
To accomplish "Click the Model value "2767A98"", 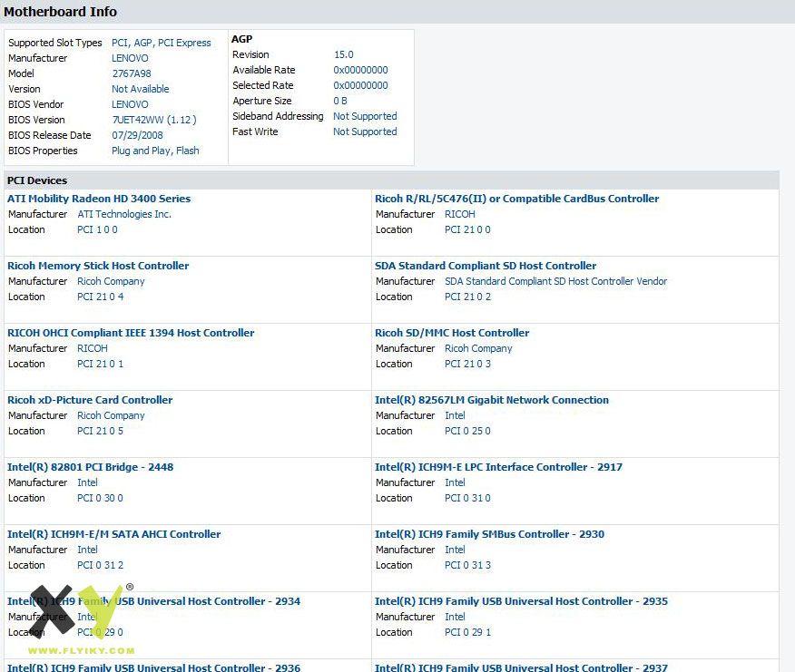I will pos(132,73).
